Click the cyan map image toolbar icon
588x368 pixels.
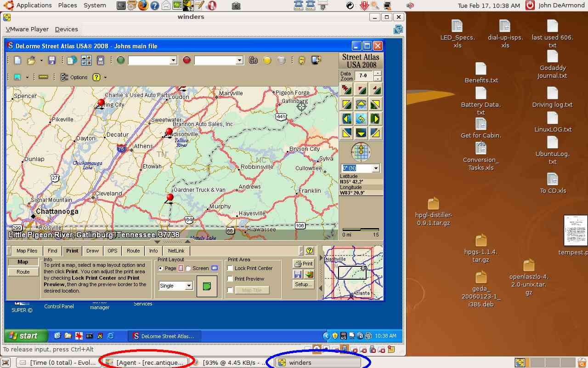point(17,77)
